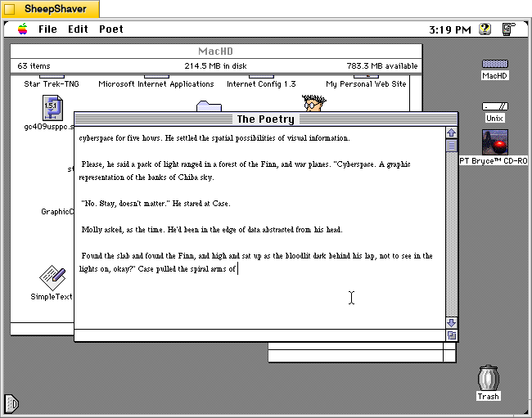
Task: Click the scrollbar track in The Poetry
Action: pos(451,234)
